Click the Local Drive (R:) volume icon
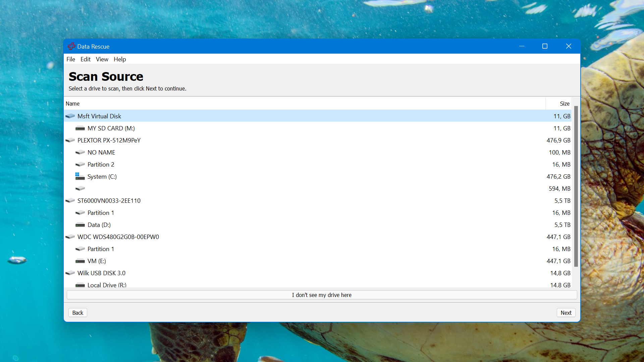 (80, 285)
